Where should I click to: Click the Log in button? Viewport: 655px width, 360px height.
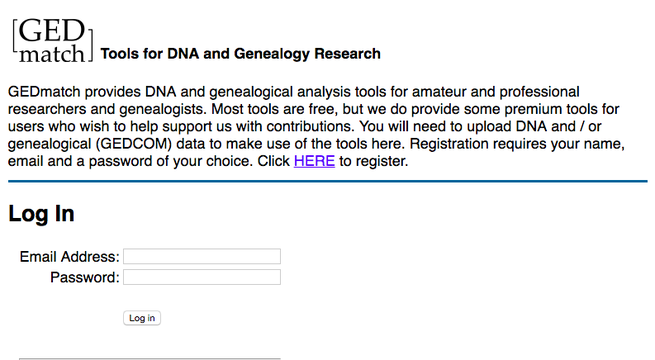click(x=142, y=318)
